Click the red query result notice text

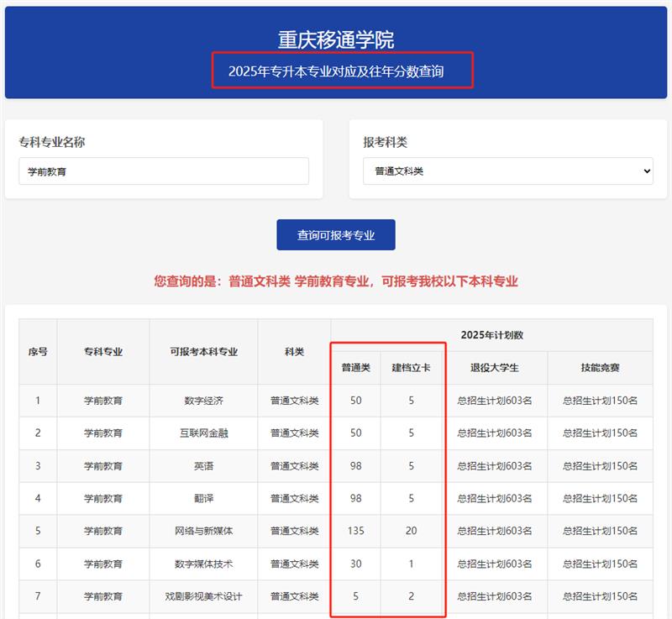(336, 281)
